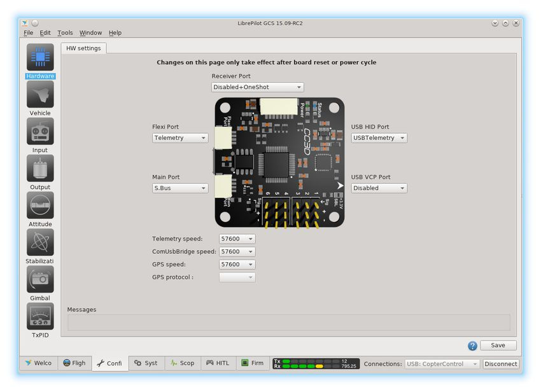Viewport: 541px width, 392px height.
Task: Switch to the System tab
Action: [146, 363]
